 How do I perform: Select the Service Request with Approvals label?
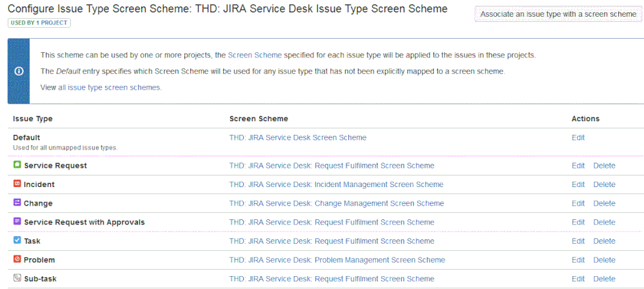tap(84, 223)
